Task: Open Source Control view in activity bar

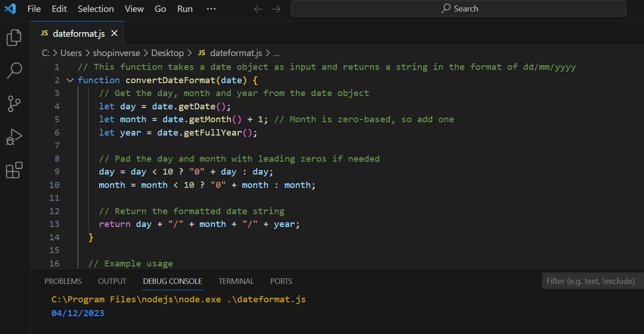Action: (14, 104)
